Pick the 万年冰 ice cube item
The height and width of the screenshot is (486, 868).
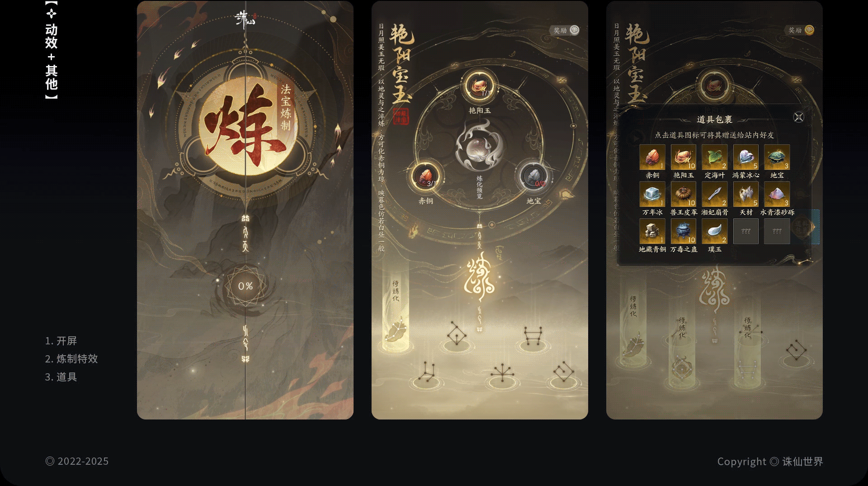coord(652,194)
